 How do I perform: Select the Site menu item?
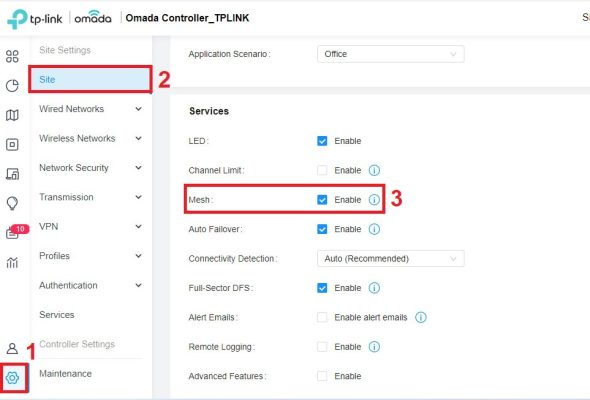click(x=90, y=79)
